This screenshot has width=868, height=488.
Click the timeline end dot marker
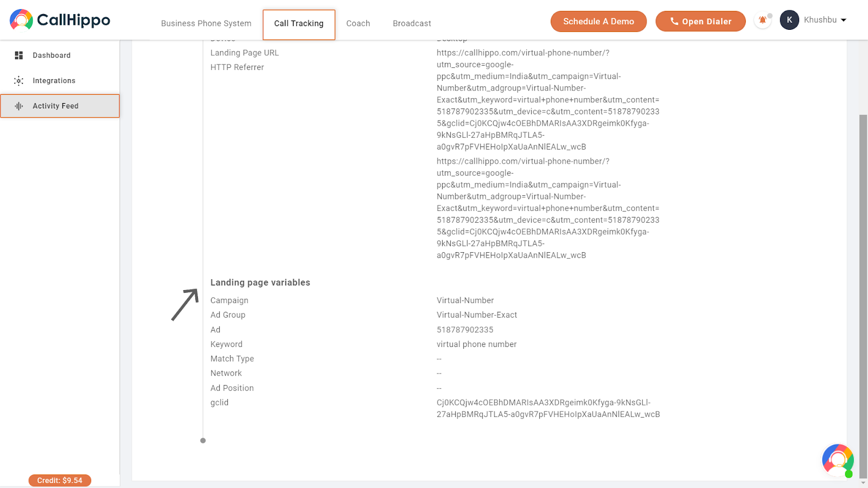click(x=203, y=441)
